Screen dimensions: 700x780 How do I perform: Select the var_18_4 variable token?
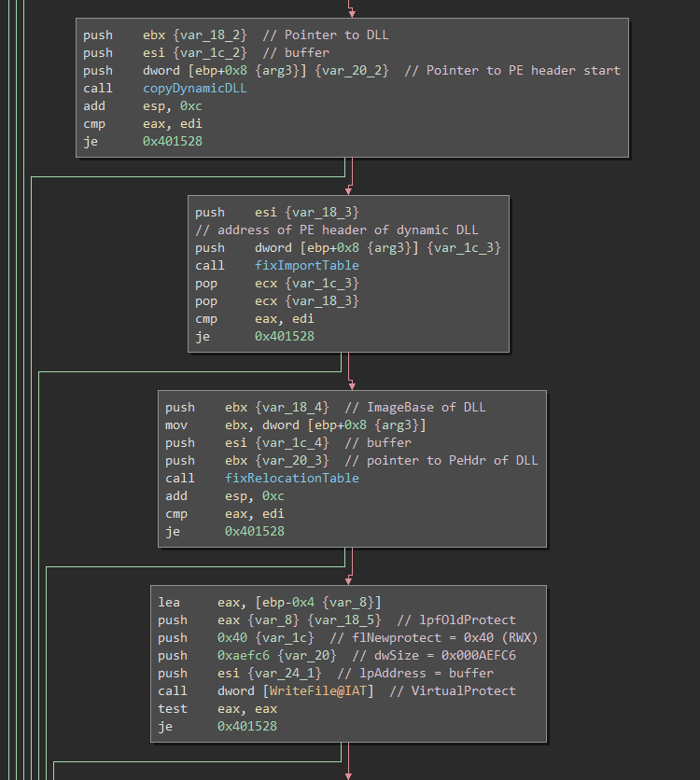[291, 408]
